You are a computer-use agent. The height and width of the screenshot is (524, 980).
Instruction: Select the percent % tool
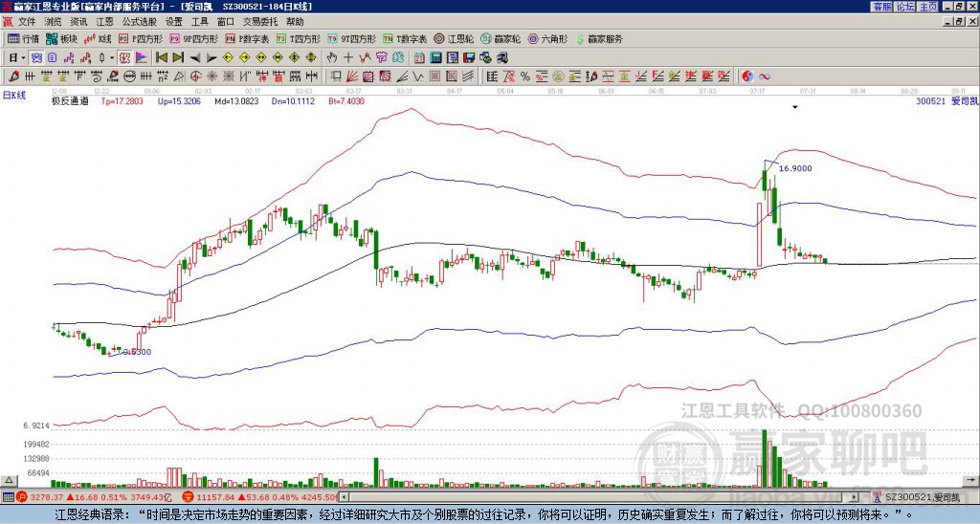[x=525, y=76]
